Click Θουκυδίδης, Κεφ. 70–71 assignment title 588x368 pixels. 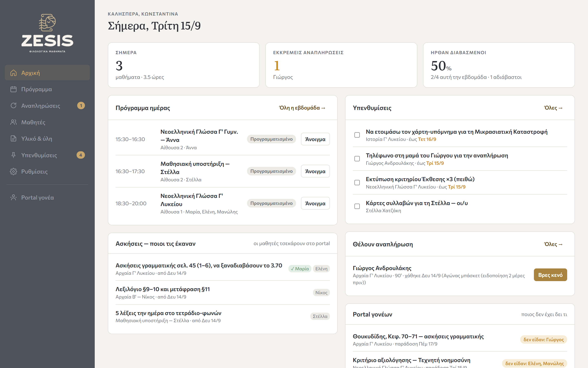(418, 336)
